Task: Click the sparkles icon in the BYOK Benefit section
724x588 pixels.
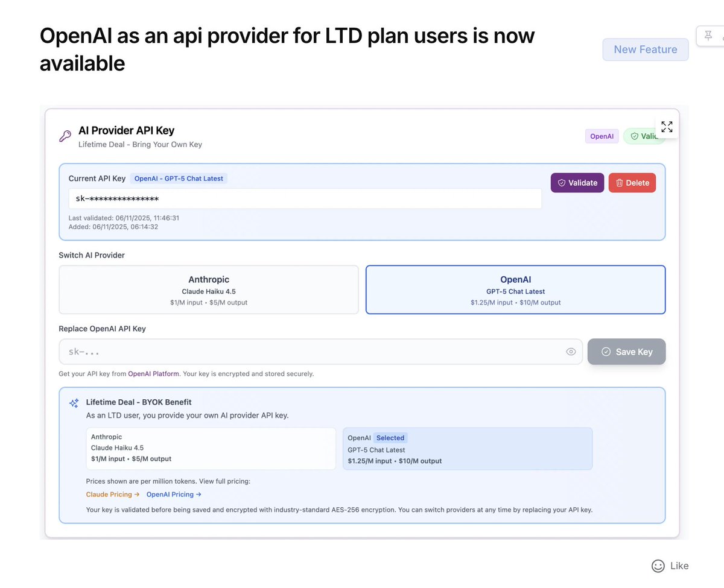Action: click(74, 403)
